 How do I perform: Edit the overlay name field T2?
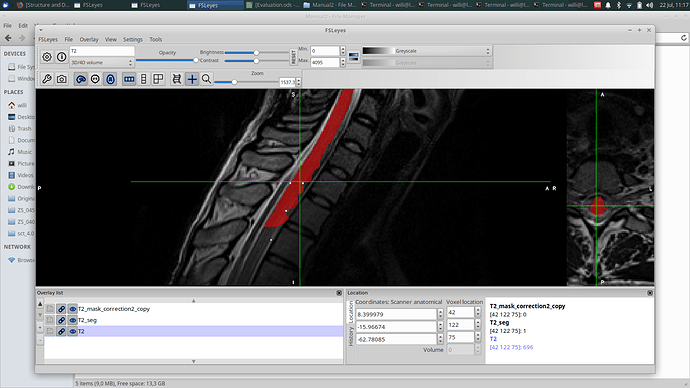[x=102, y=51]
